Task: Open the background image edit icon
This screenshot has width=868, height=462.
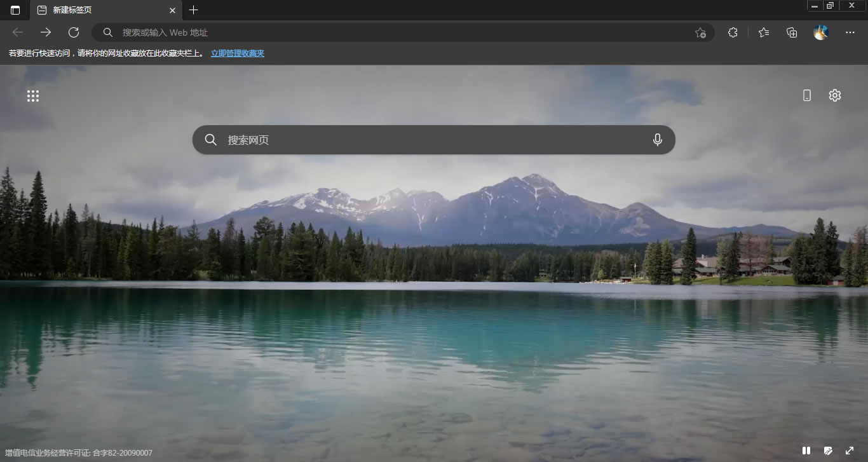Action: click(x=828, y=451)
